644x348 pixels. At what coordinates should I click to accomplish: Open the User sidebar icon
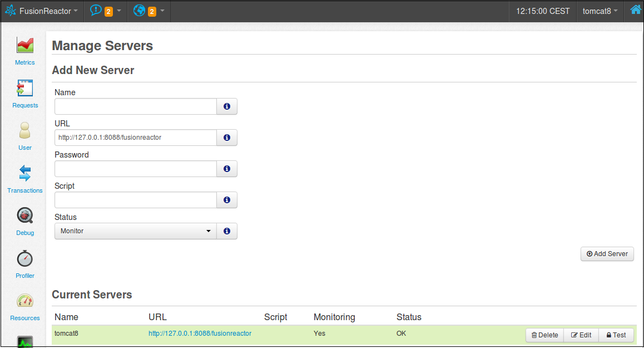(24, 131)
